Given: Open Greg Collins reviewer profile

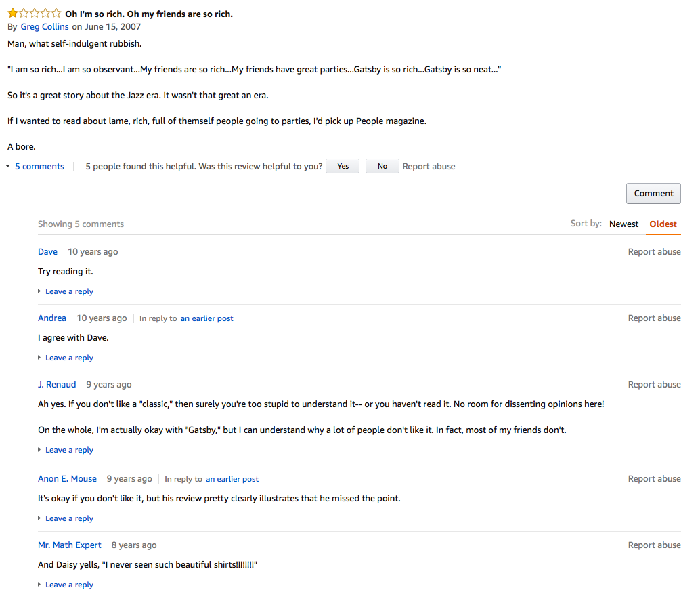Looking at the screenshot, I should click(45, 27).
